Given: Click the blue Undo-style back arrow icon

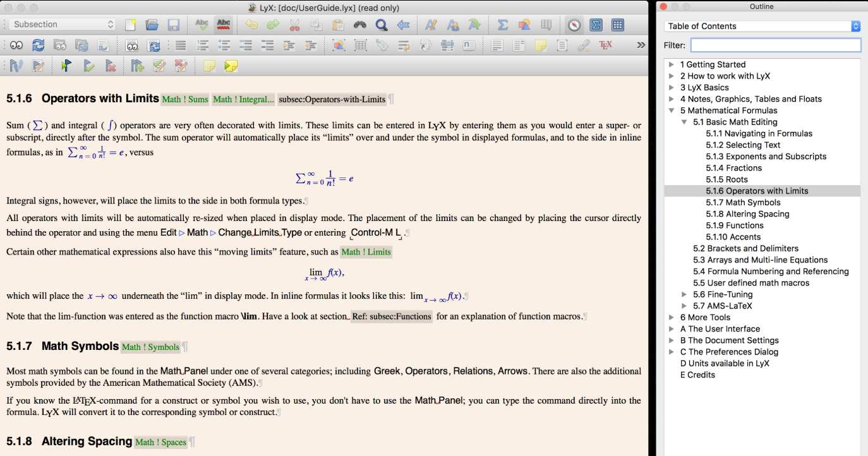Looking at the screenshot, I should [x=403, y=25].
